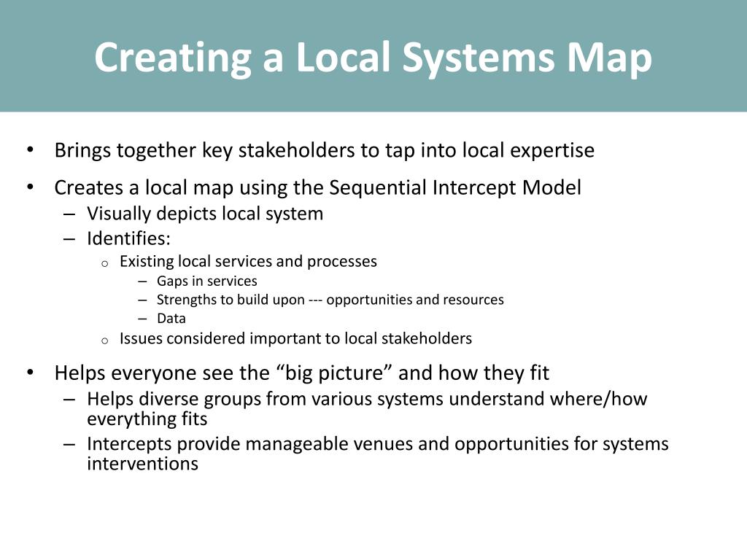Click the 'Gaps in services' item
747x560 pixels.
(x=206, y=281)
